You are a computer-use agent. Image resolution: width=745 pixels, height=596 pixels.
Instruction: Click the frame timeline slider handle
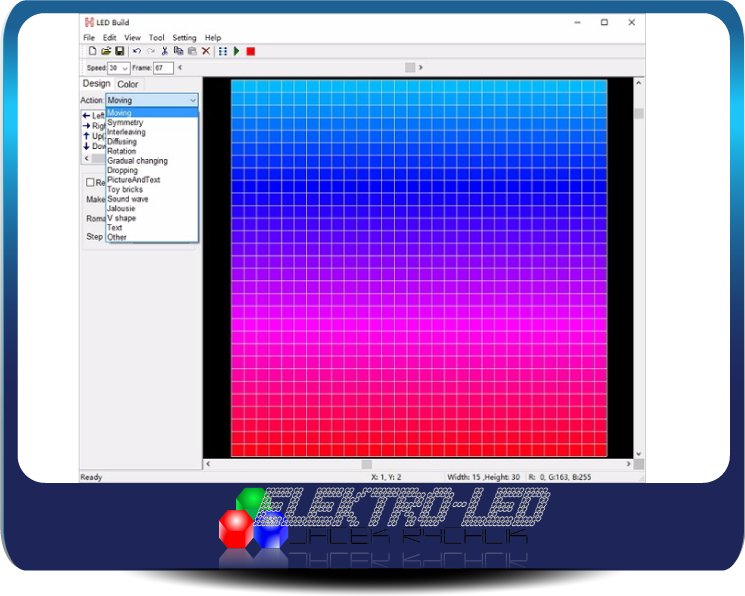(x=409, y=67)
